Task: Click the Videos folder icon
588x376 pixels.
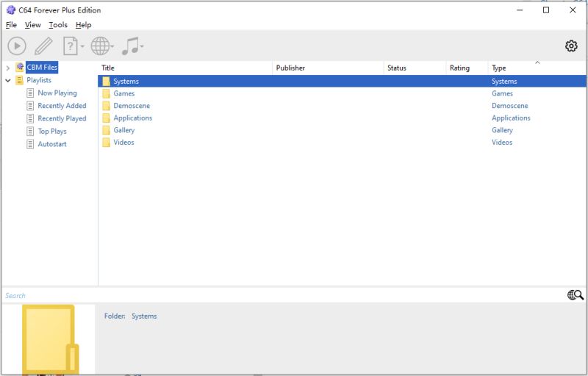Action: click(107, 142)
